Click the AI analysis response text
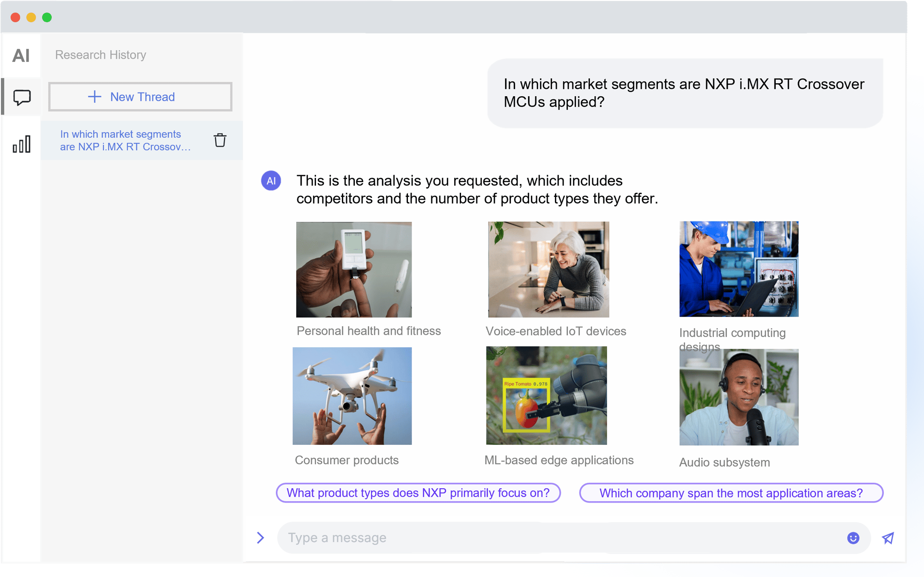Screen dimensions: 924x577 [477, 190]
